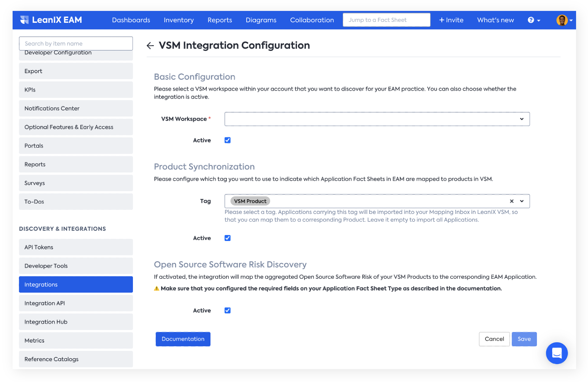The width and height of the screenshot is (588, 382).
Task: Go to Reports in top navigation
Action: tap(220, 20)
